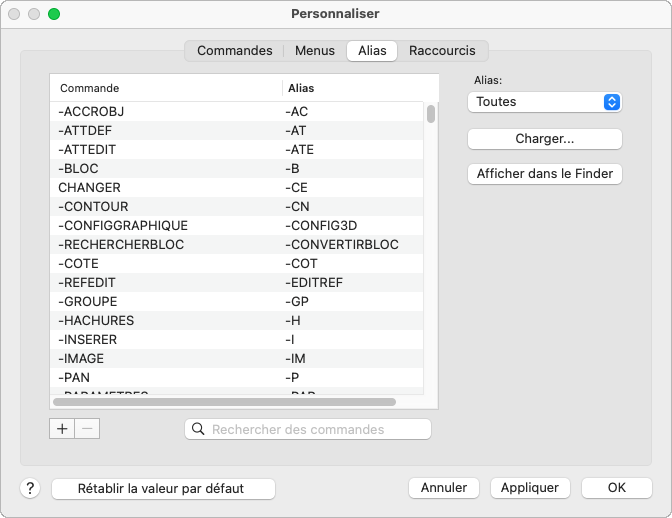
Task: Switch to the Commandes tab
Action: point(234,50)
